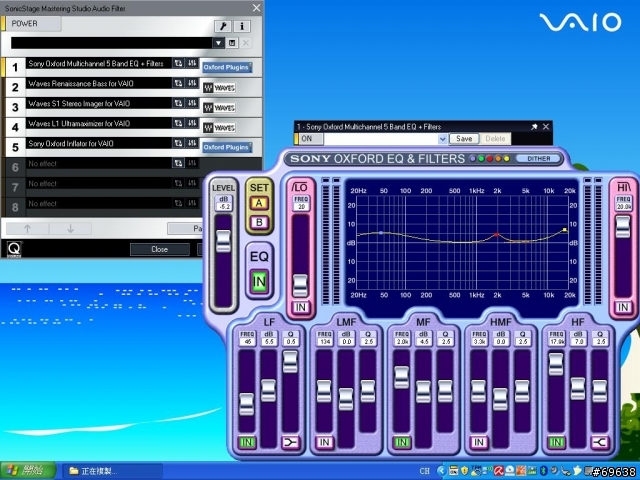640x480 pixels.
Task: Click the Bluetooth icon in system tray
Action: click(543, 471)
